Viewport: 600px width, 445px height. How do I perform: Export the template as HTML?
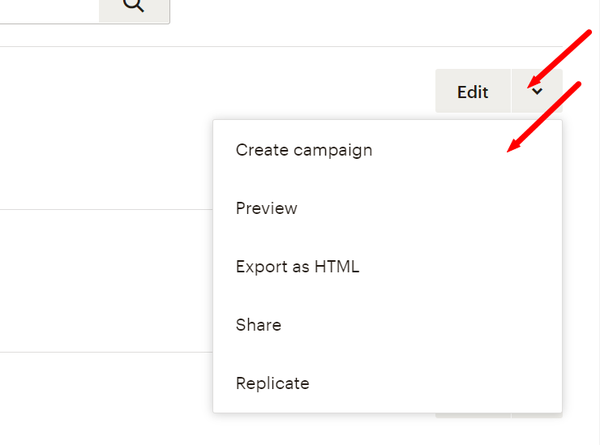[297, 267]
